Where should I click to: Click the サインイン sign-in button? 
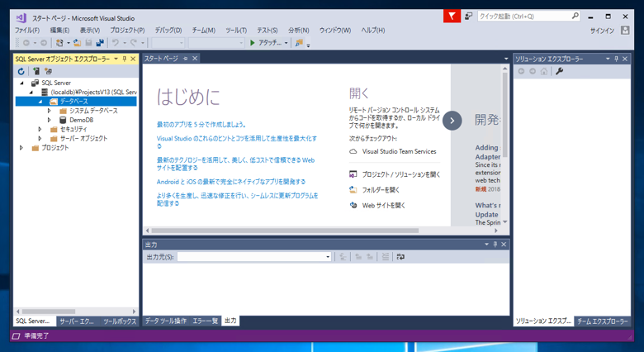pos(601,31)
